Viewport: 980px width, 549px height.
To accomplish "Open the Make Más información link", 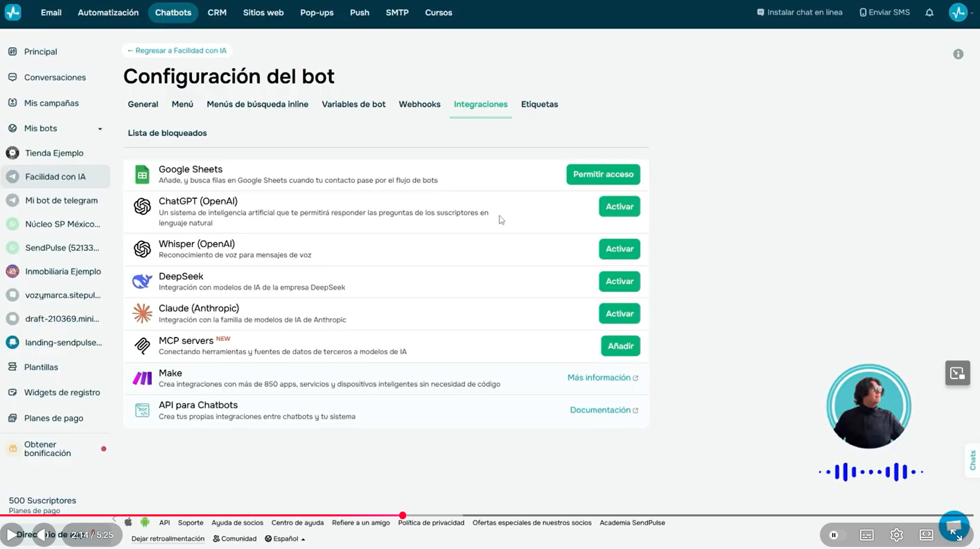I will [603, 378].
